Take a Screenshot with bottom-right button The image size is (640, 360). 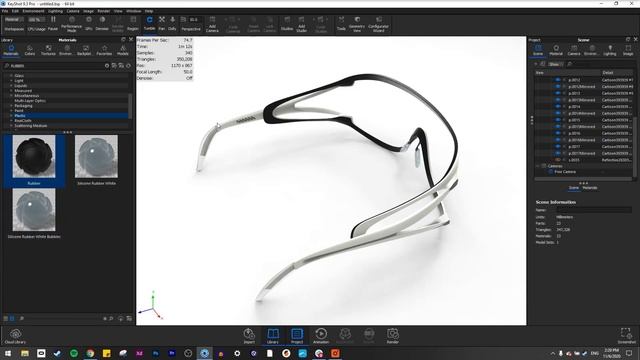(x=626, y=336)
